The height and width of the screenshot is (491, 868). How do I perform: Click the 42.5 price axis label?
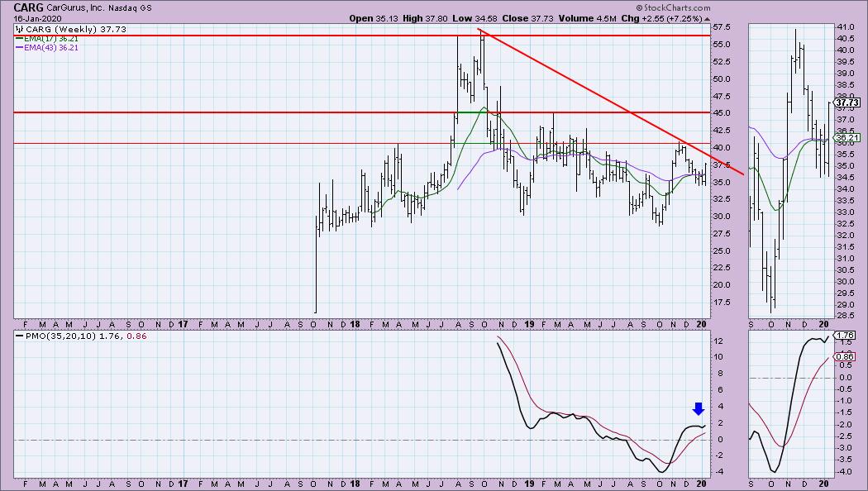pos(723,130)
